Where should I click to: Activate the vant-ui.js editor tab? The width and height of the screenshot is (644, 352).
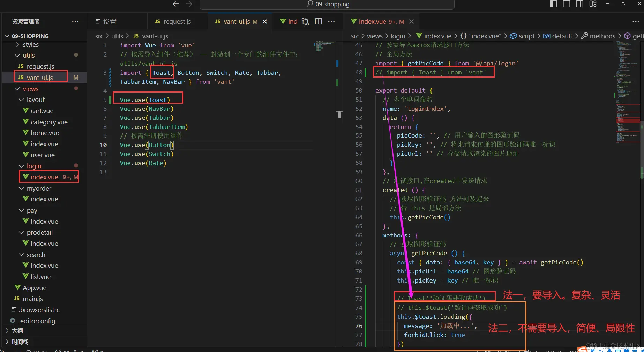[236, 21]
